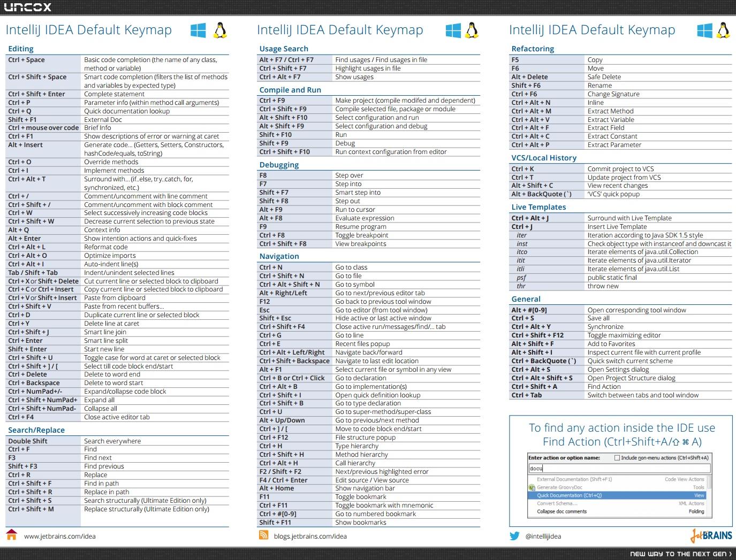This screenshot has height=560, width=736.
Task: Click the Windows logo above the Editing section
Action: 198,30
